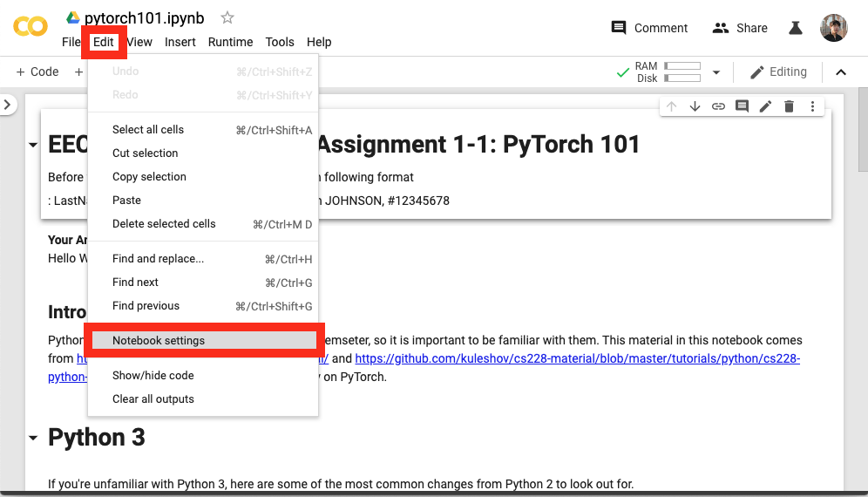Choose Copy selection
Image resolution: width=868 pixels, height=497 pixels.
click(203, 177)
